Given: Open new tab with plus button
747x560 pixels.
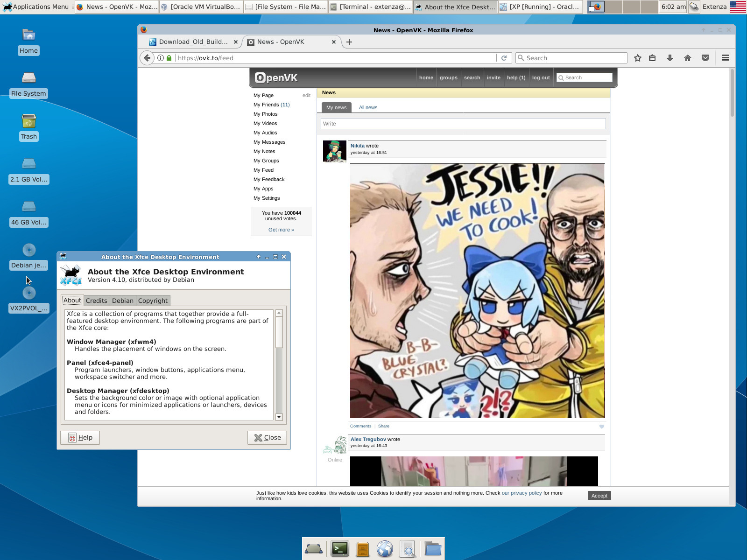Looking at the screenshot, I should [x=349, y=42].
